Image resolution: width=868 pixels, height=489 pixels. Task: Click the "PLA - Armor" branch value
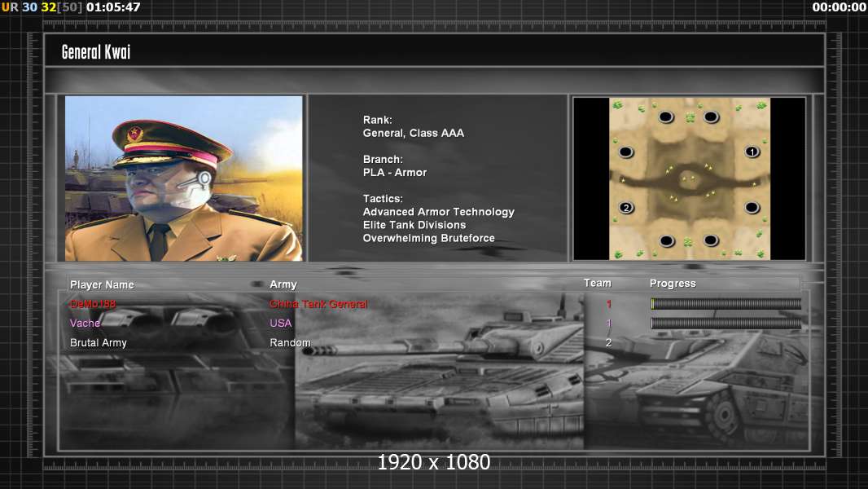(395, 172)
